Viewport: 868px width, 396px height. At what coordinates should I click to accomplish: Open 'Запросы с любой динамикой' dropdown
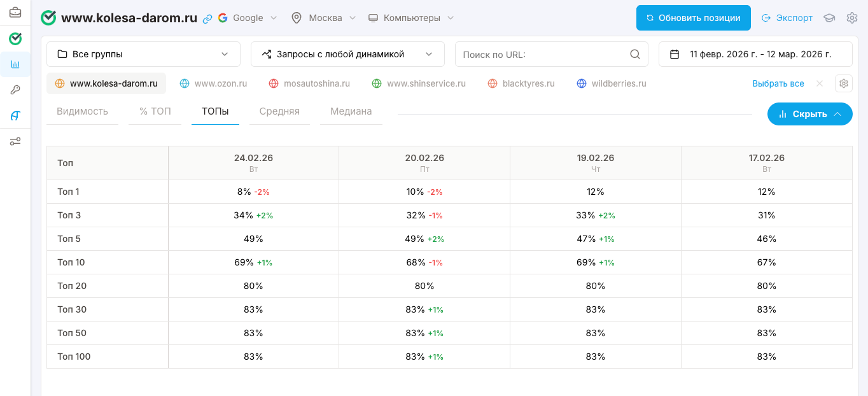click(x=347, y=54)
